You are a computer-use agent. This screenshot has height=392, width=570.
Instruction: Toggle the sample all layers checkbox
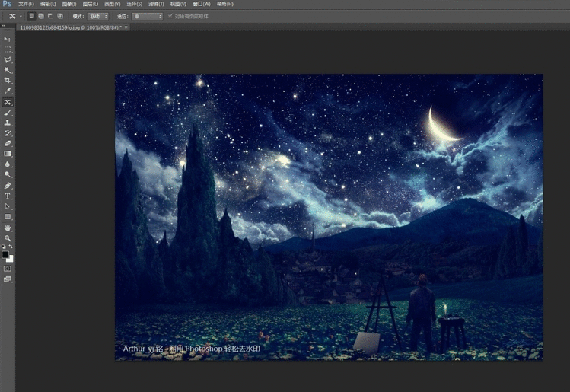pyautogui.click(x=171, y=15)
